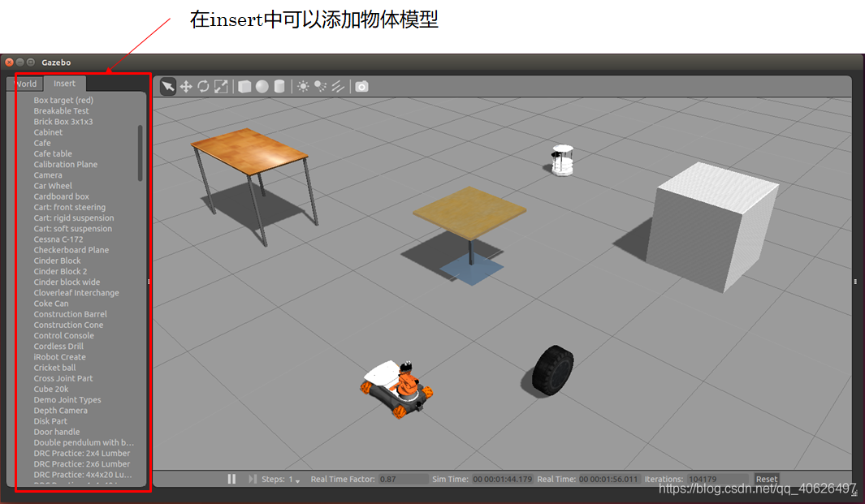Add a point light to the scene

(303, 86)
